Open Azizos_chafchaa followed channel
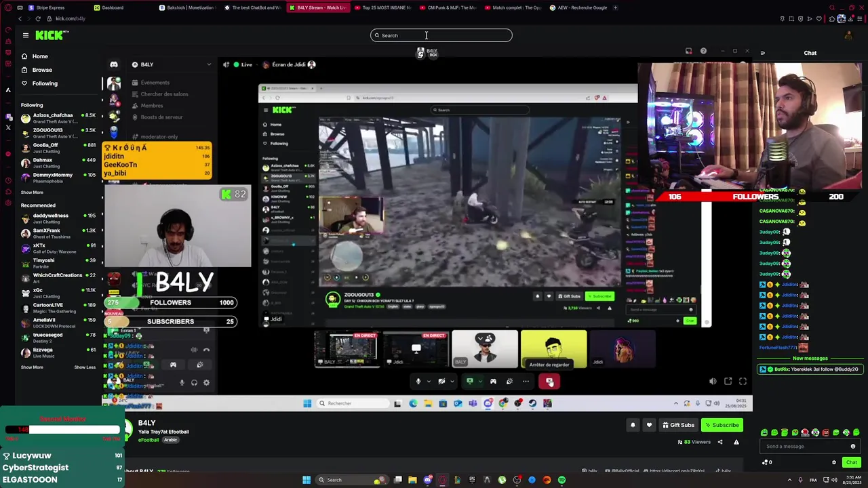The width and height of the screenshot is (868, 488). click(58, 117)
